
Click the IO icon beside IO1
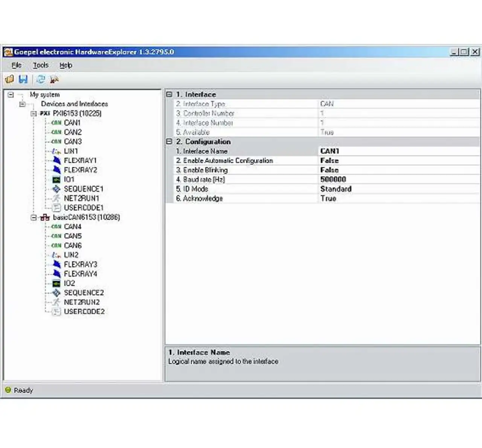(x=56, y=180)
